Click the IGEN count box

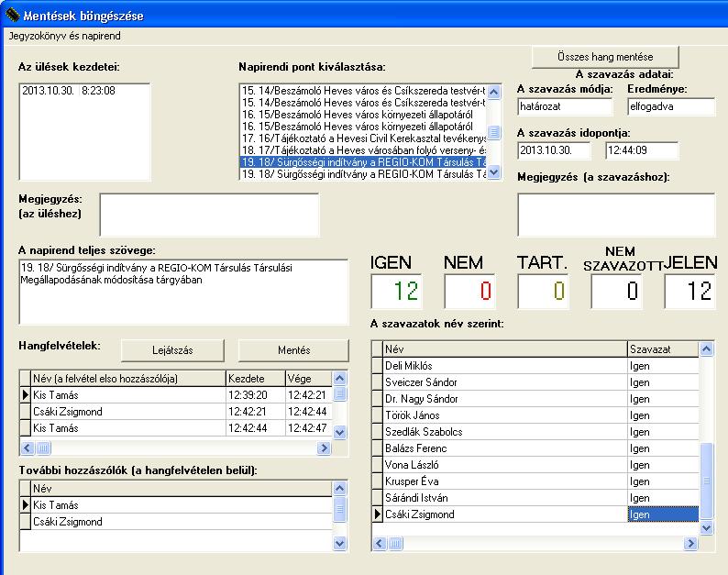coord(396,292)
